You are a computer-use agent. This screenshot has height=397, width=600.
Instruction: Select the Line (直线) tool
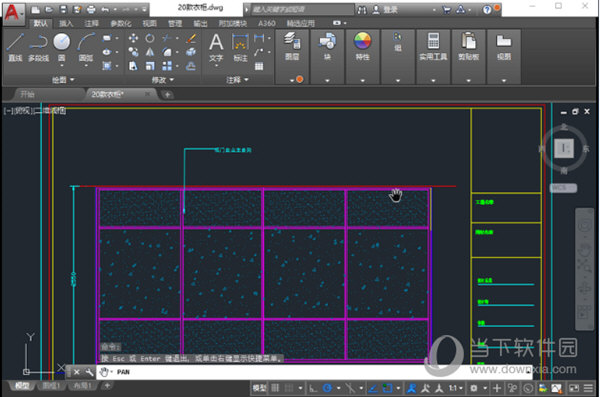click(15, 47)
